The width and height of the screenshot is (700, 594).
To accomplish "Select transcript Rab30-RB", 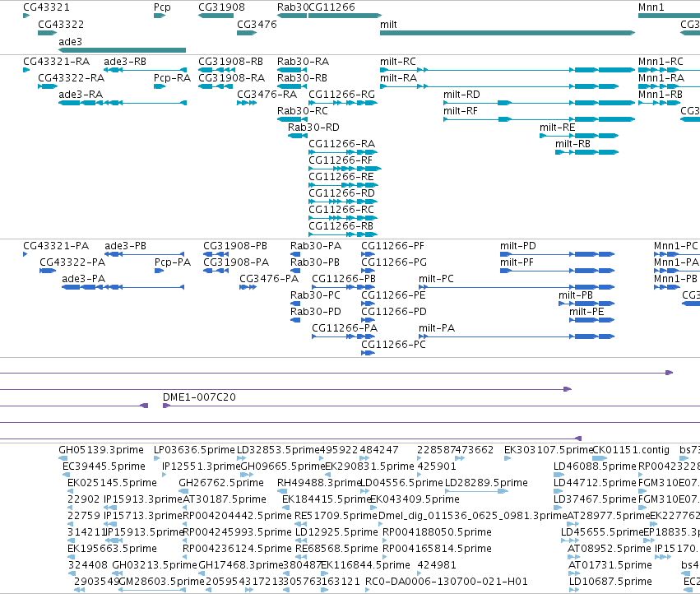I will [302, 78].
